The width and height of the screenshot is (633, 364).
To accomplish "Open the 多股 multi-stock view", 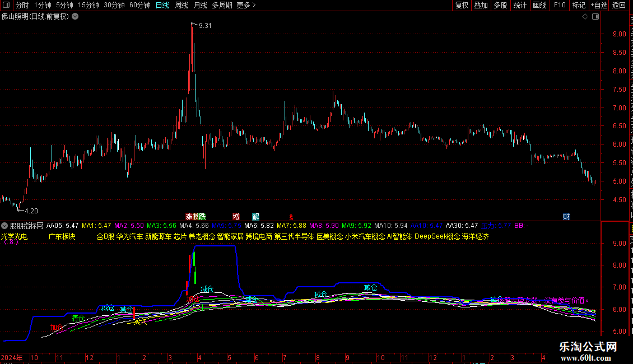I will coord(501,5).
